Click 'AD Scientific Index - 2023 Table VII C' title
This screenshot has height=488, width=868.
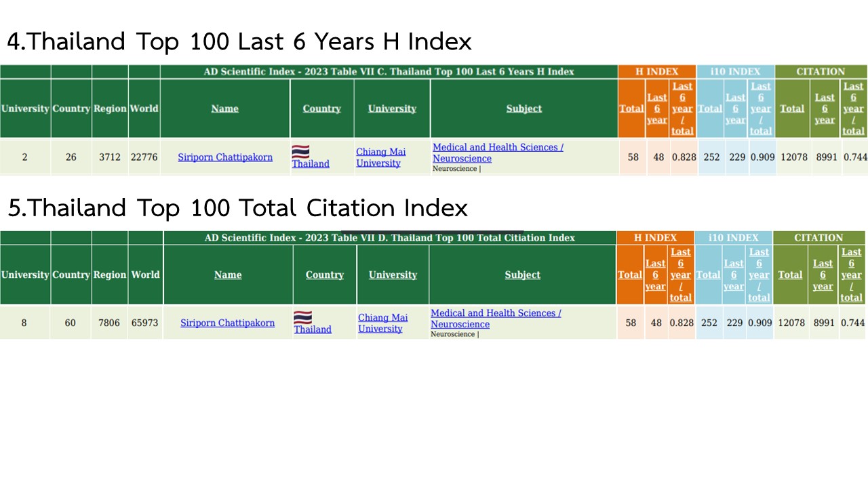(389, 71)
